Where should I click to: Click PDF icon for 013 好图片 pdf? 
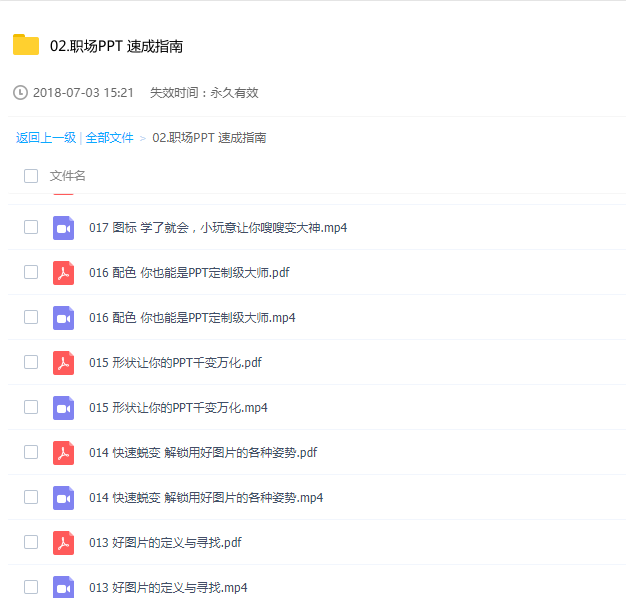(63, 543)
